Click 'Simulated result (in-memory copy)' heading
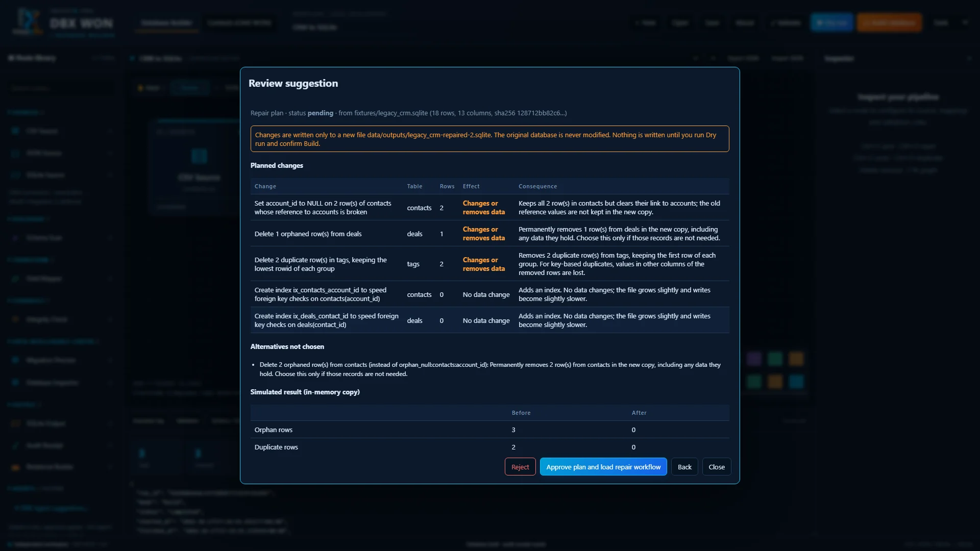The height and width of the screenshot is (551, 980). click(305, 392)
